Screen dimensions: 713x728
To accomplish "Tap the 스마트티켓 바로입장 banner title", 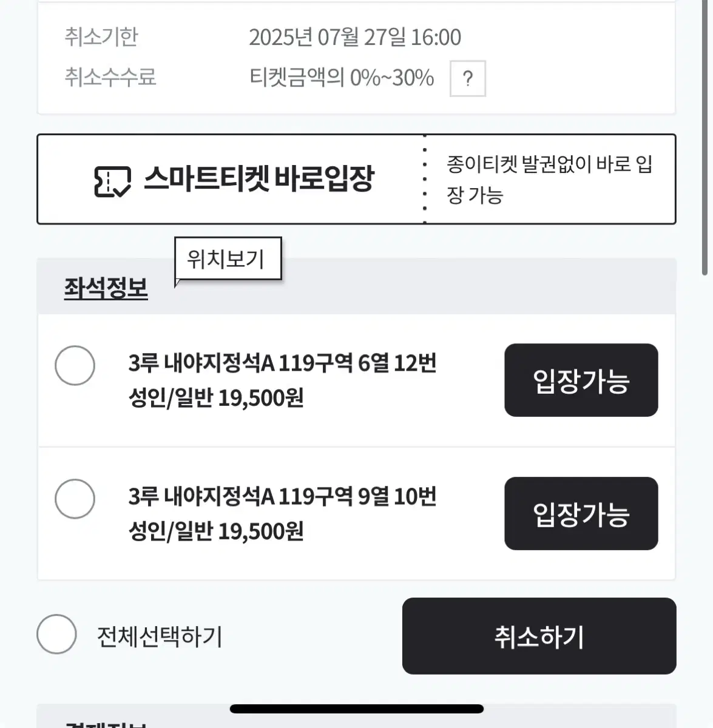I will click(259, 179).
